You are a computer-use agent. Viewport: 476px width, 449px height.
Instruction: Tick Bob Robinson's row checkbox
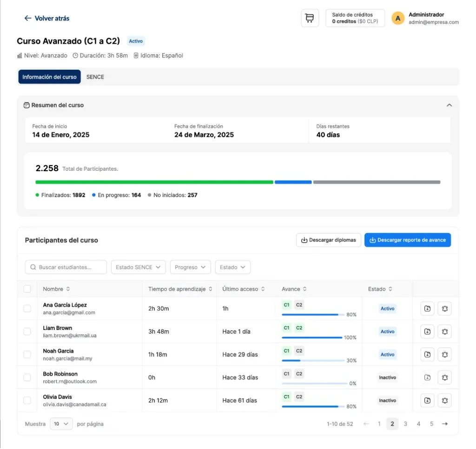[26, 377]
